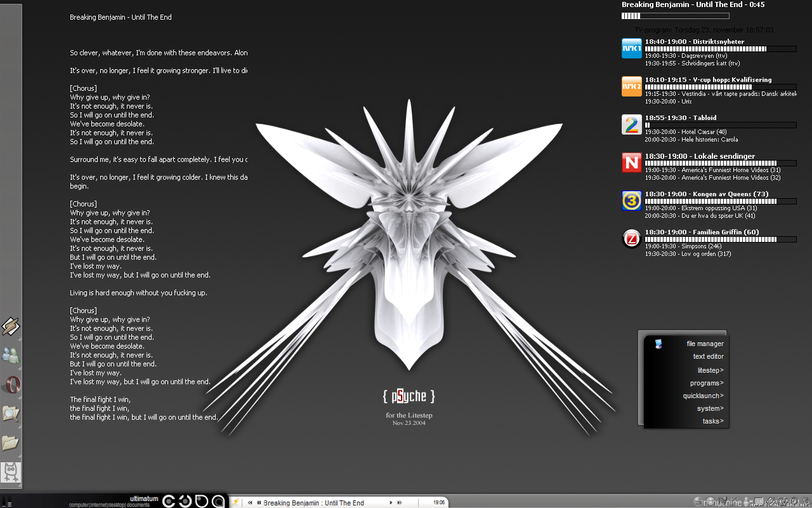This screenshot has height=508, width=812.
Task: Select the Hotel Cæsar (40) listing
Action: 686,132
